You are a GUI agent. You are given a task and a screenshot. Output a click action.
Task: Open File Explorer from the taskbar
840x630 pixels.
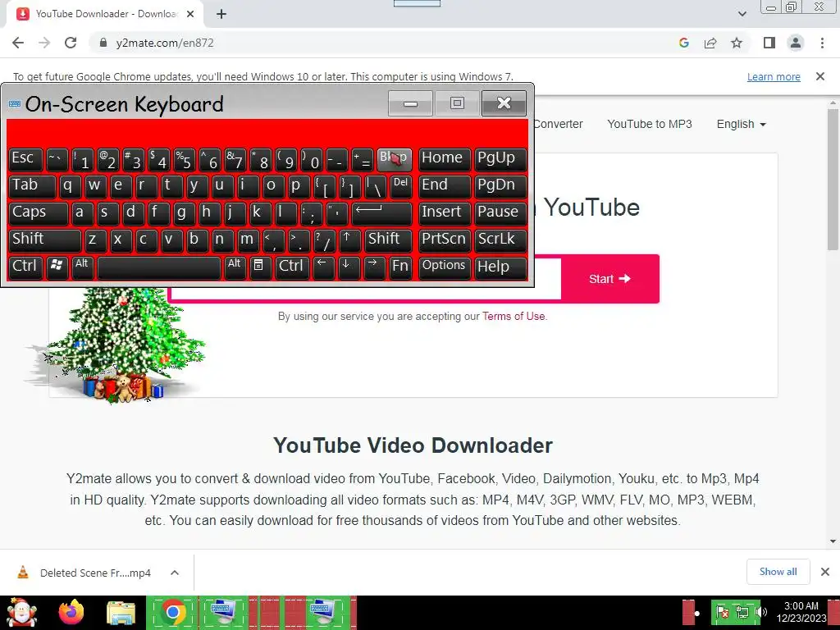pyautogui.click(x=121, y=614)
